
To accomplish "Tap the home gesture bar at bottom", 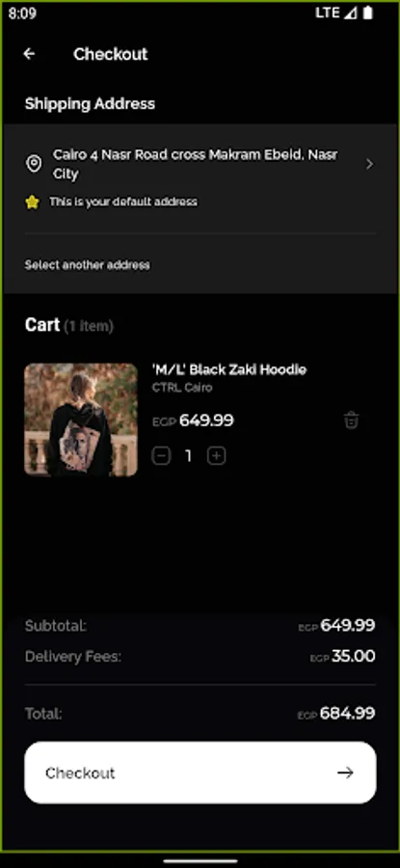I will tap(200, 861).
